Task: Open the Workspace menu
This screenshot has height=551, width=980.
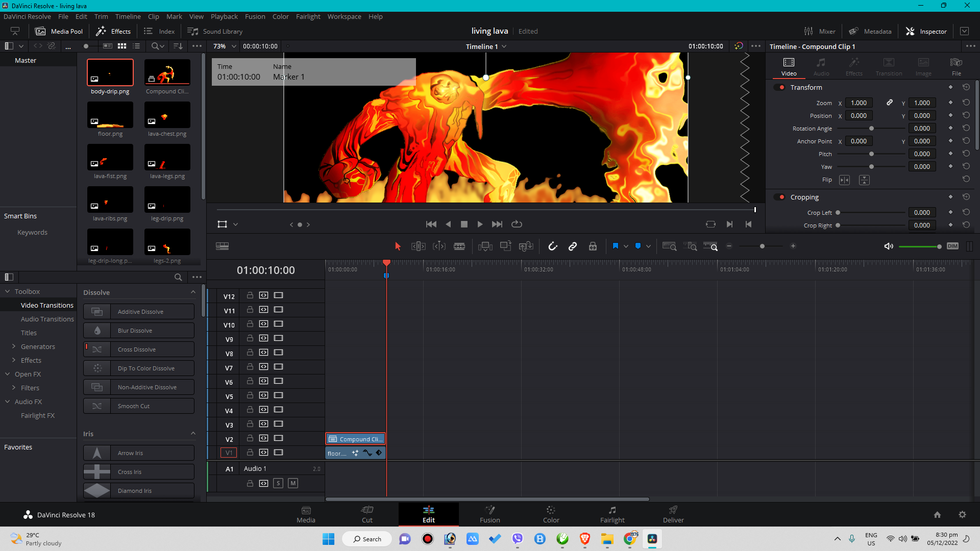Action: tap(344, 16)
